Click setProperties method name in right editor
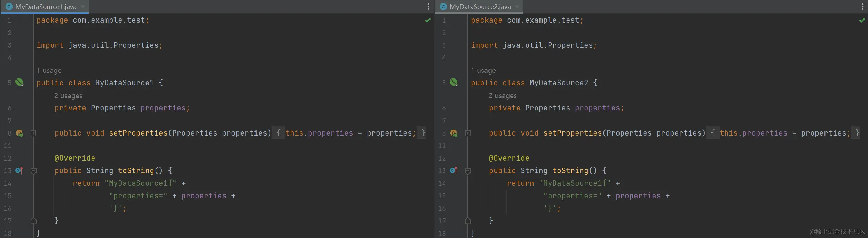 pos(573,133)
